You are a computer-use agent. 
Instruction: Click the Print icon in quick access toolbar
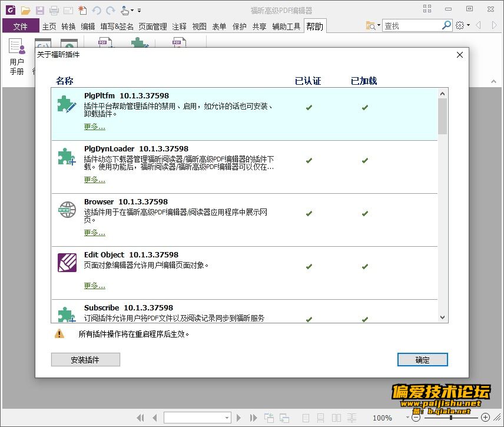click(54, 11)
